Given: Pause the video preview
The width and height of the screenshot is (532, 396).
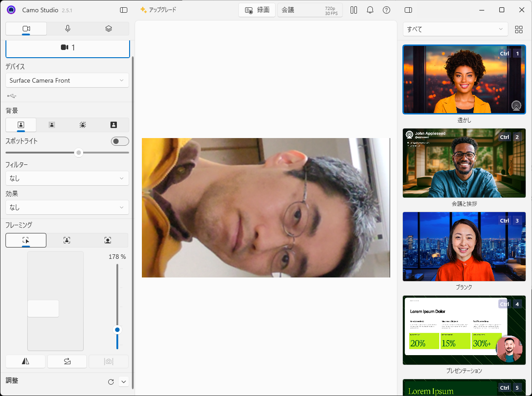Looking at the screenshot, I should tap(354, 10).
